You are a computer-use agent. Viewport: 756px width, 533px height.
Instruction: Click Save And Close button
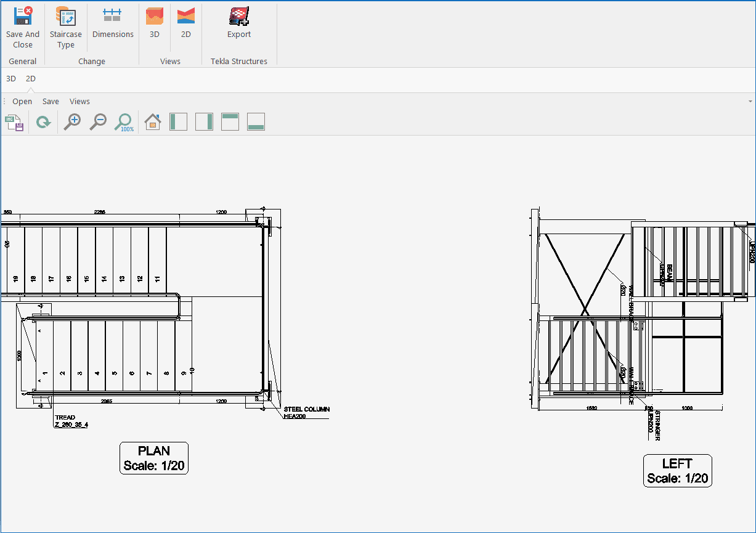23,28
